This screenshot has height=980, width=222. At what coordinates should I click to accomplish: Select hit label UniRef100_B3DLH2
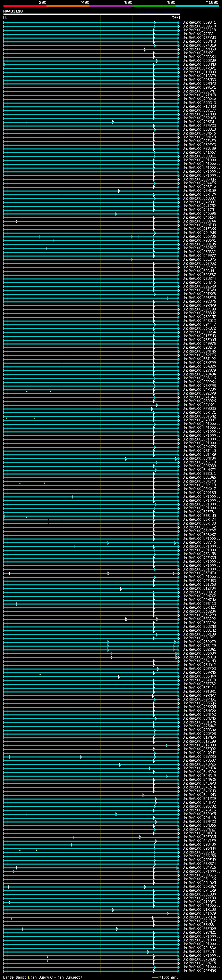click(x=199, y=630)
